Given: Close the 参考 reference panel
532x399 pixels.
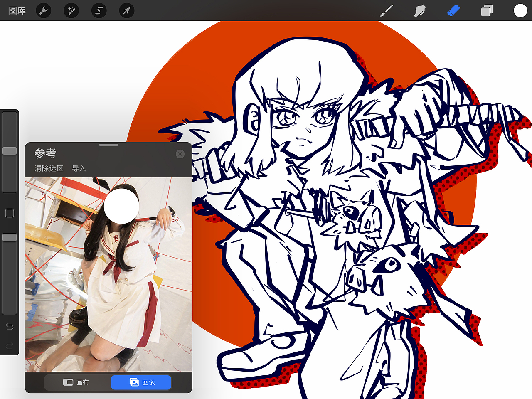Looking at the screenshot, I should [x=180, y=154].
